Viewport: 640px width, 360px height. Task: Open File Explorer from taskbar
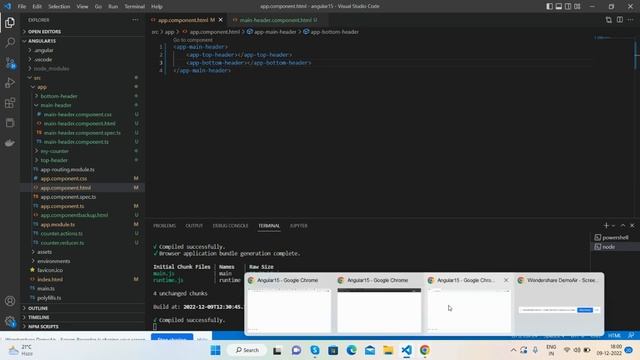pos(388,350)
